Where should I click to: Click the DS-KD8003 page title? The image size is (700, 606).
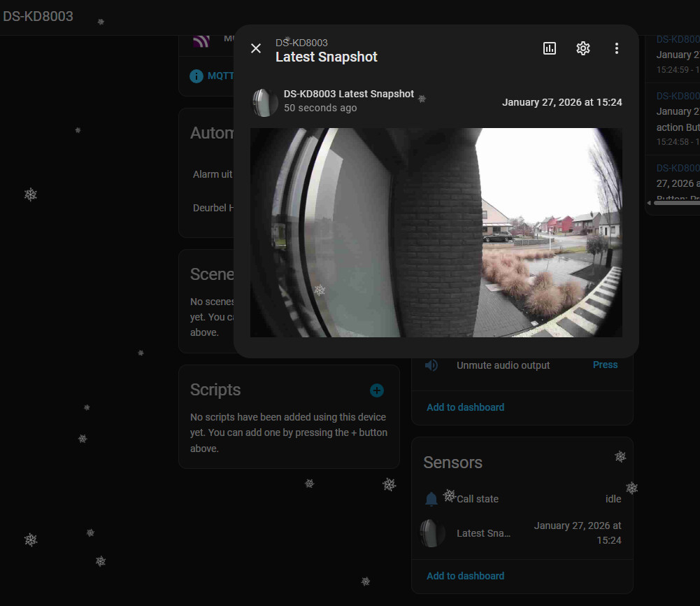pyautogui.click(x=38, y=16)
